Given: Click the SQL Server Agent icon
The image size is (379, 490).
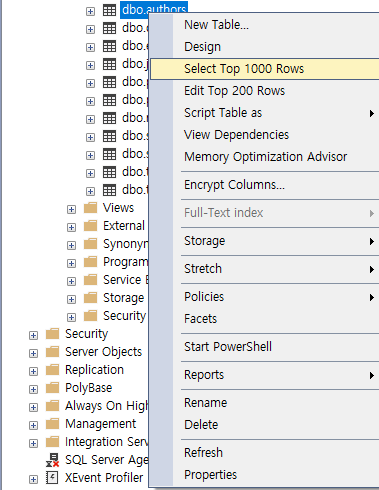Looking at the screenshot, I should 52,460.
